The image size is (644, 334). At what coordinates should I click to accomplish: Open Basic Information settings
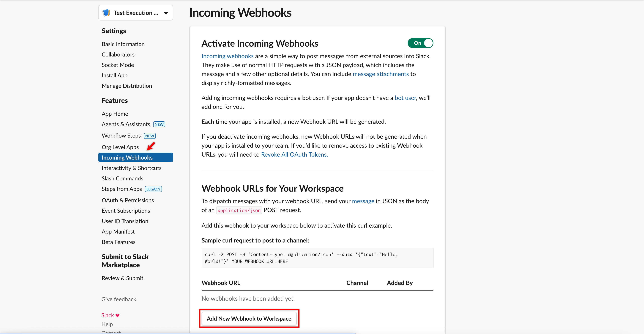123,44
